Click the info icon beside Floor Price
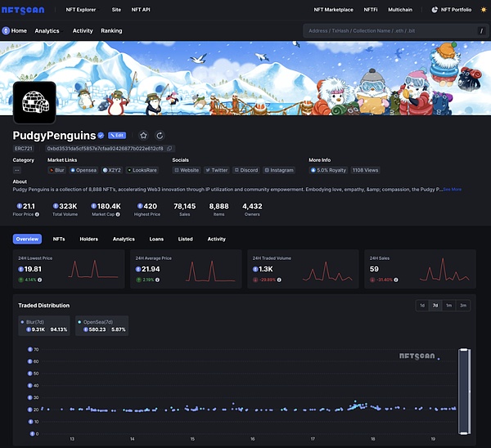Viewport: 491px width, 448px height. pyautogui.click(x=37, y=214)
